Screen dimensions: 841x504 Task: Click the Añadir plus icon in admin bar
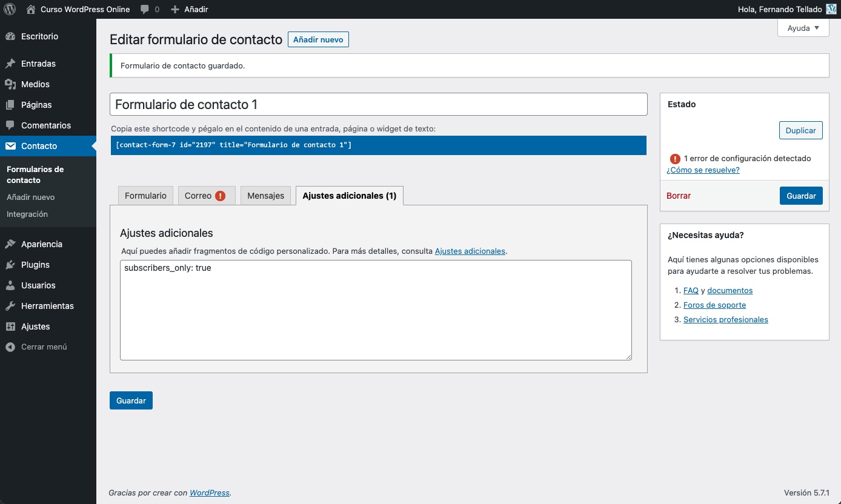click(175, 10)
